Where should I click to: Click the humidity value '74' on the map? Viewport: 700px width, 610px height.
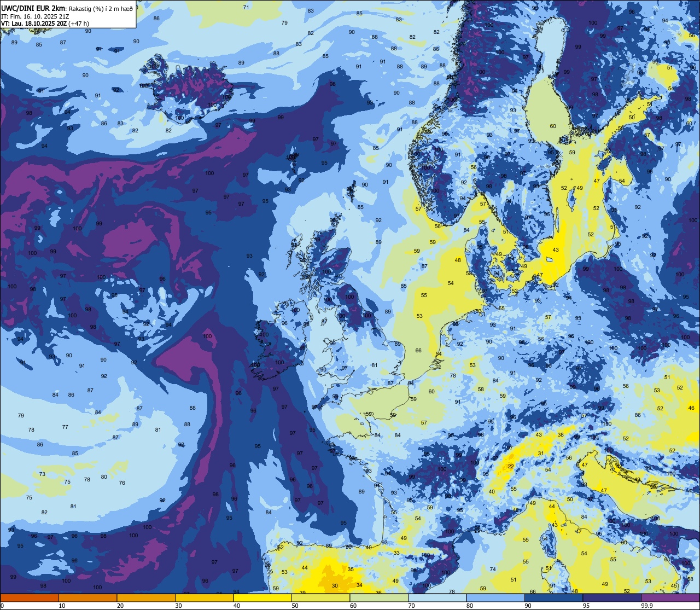coord(493,570)
